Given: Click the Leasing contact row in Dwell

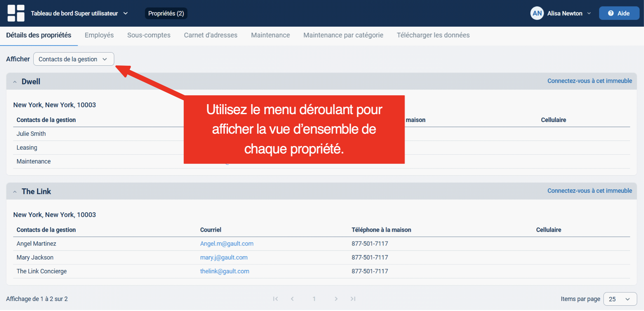Looking at the screenshot, I should (x=322, y=148).
